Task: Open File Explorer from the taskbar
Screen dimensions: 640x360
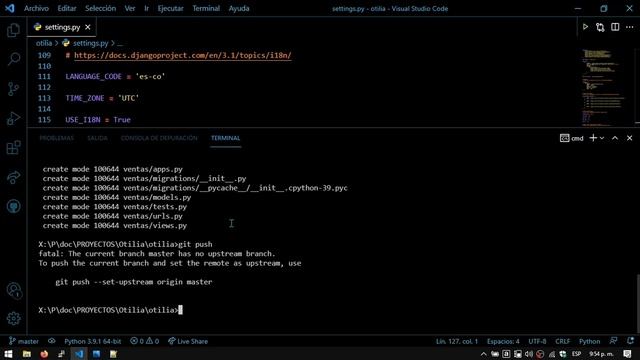Action: point(27,354)
